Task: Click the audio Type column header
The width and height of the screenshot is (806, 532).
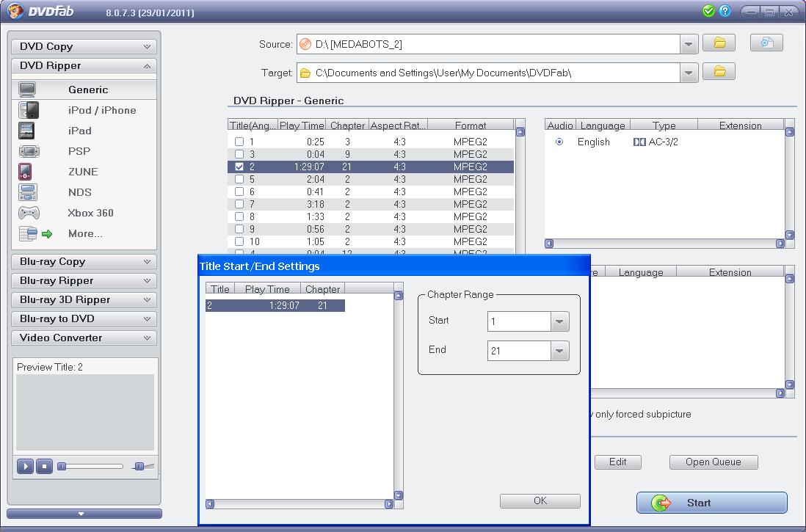Action: [664, 125]
